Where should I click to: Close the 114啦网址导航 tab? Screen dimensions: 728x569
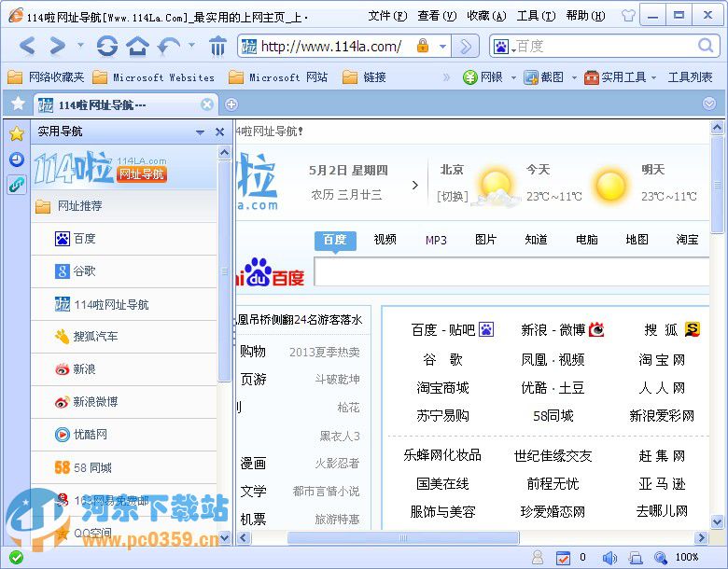[207, 104]
